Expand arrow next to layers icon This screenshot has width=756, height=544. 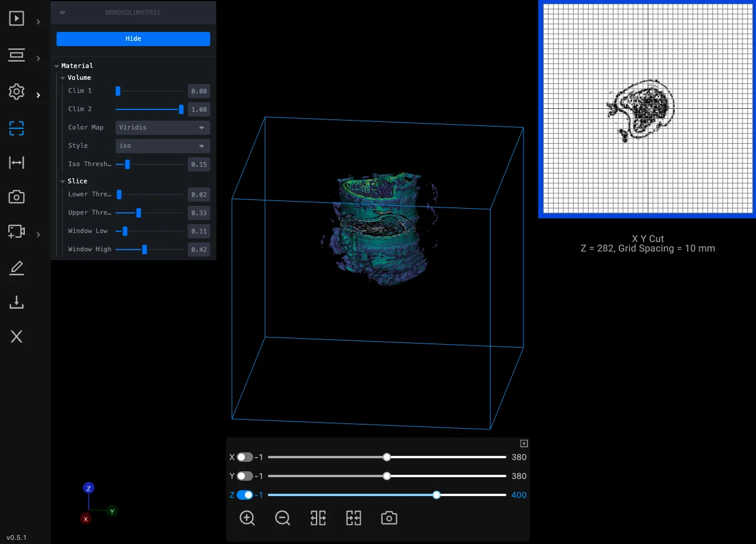click(x=38, y=59)
